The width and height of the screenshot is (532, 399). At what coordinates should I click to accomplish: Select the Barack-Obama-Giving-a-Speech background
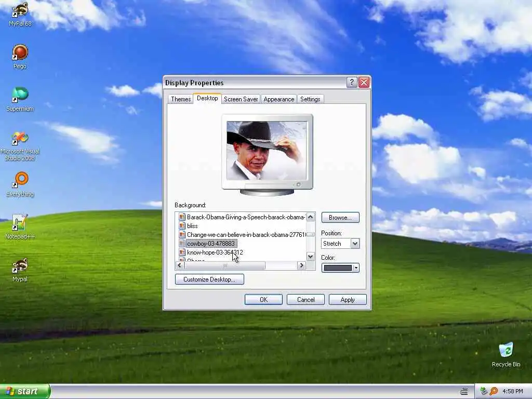coord(246,217)
